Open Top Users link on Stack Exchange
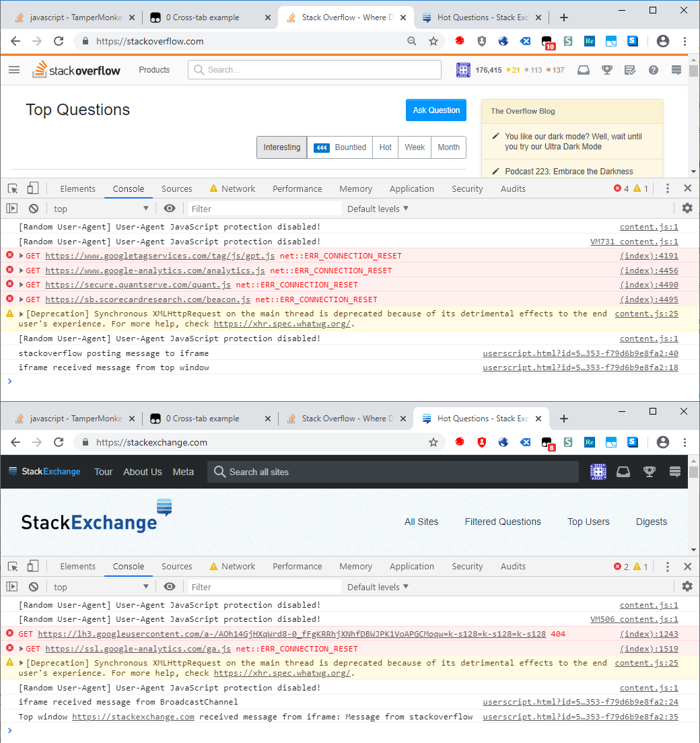Screen dimensions: 700x743 (589, 522)
